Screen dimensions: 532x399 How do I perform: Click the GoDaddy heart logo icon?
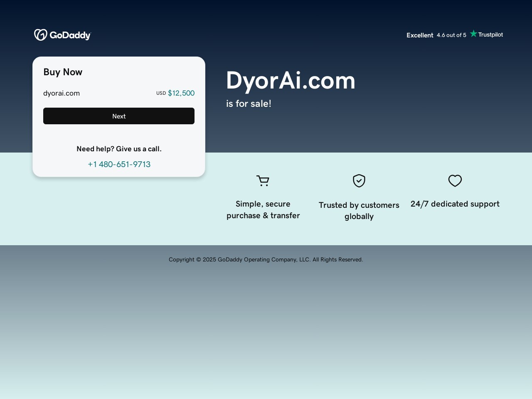[40, 35]
